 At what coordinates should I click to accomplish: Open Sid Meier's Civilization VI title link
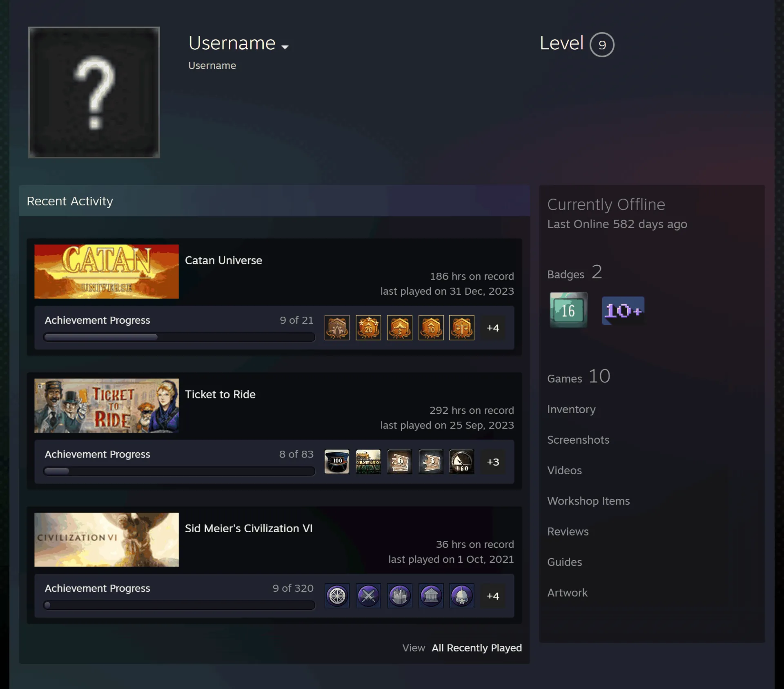click(249, 528)
